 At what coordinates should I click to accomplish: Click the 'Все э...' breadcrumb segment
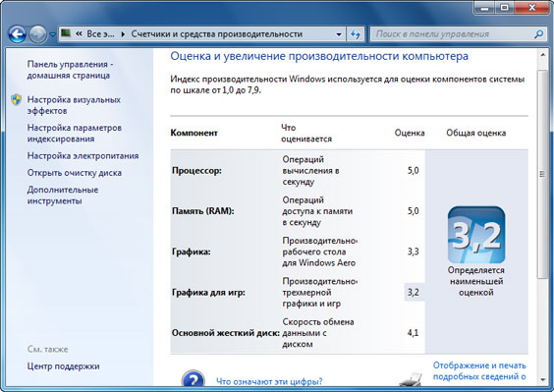click(100, 34)
